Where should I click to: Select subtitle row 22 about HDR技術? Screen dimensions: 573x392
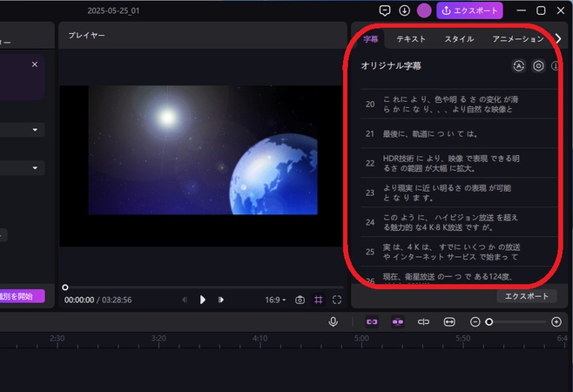pos(459,164)
